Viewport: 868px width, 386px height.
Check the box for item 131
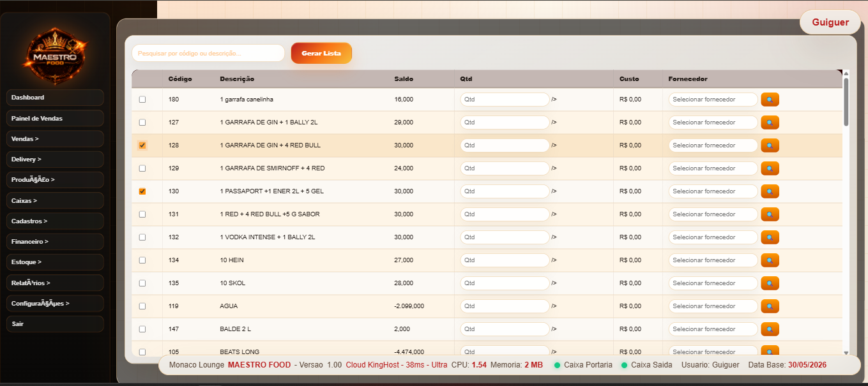point(142,214)
